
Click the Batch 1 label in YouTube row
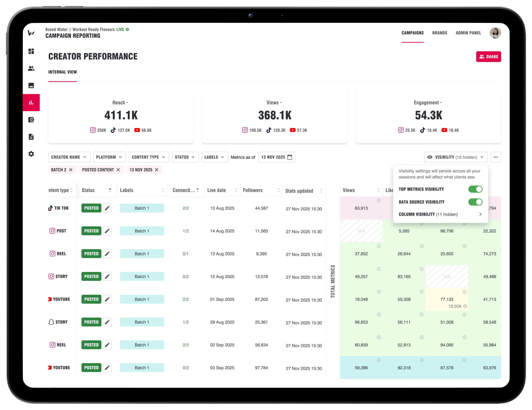[x=142, y=299]
